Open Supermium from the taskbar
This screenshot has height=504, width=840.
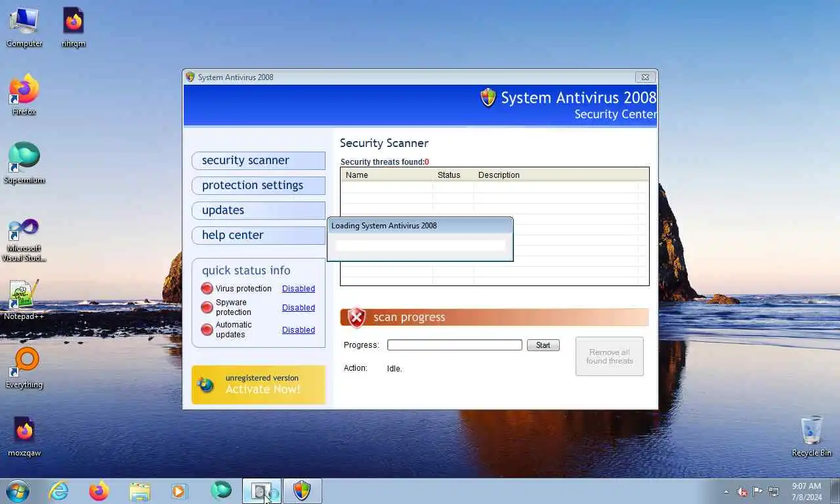coord(221,490)
